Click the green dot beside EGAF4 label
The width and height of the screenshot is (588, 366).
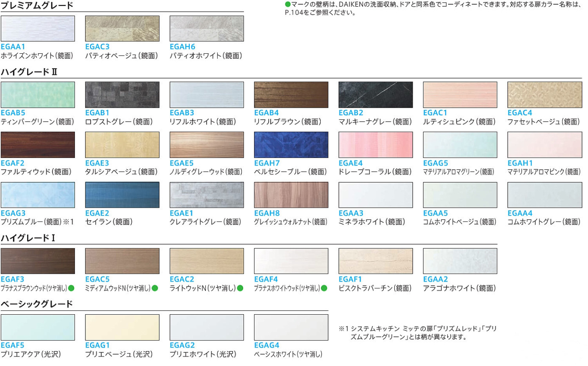point(324,288)
